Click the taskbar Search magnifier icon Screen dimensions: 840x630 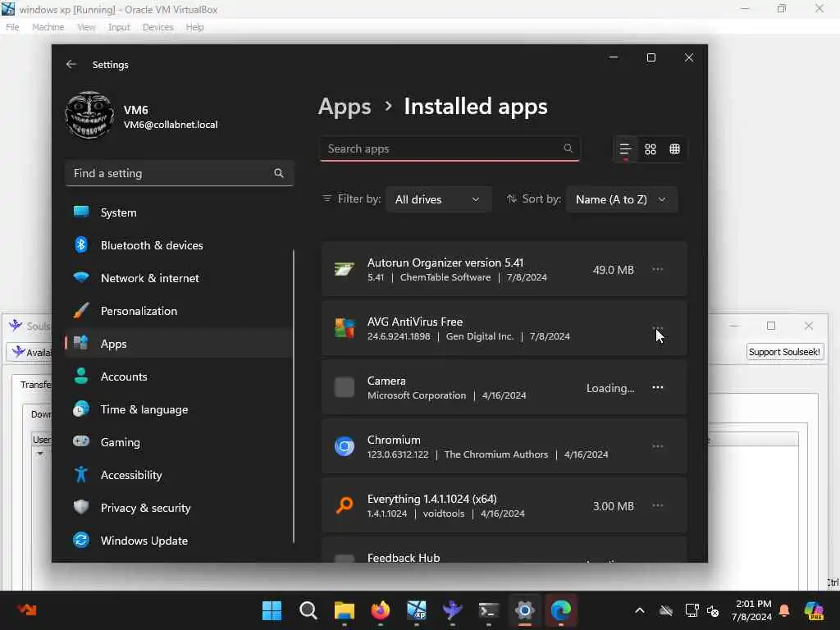tap(308, 610)
